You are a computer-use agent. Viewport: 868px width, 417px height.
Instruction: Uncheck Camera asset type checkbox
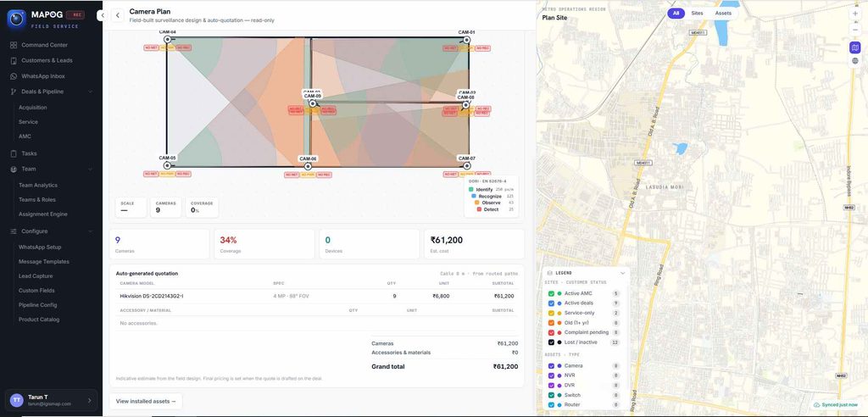pyautogui.click(x=551, y=366)
